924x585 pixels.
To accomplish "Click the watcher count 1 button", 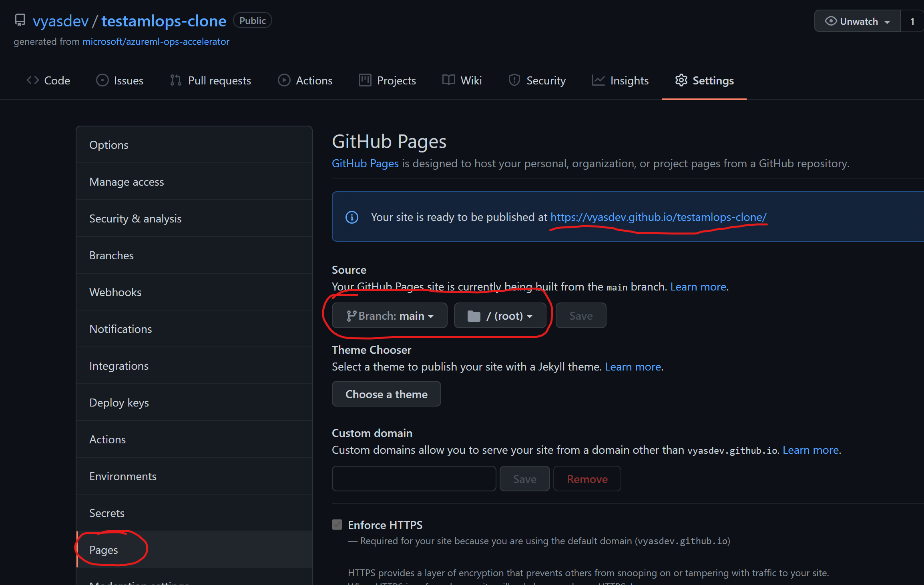I will (x=912, y=21).
